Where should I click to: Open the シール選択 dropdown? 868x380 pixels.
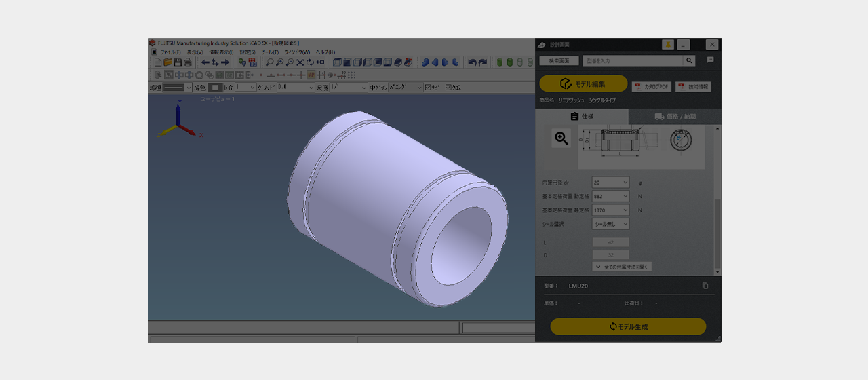pos(610,224)
